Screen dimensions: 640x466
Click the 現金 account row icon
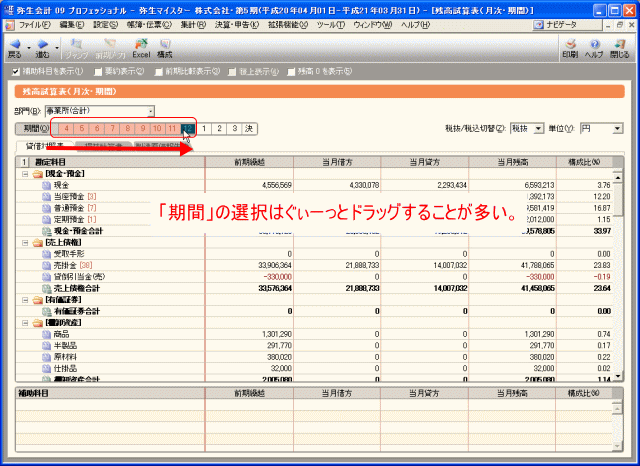(46, 185)
